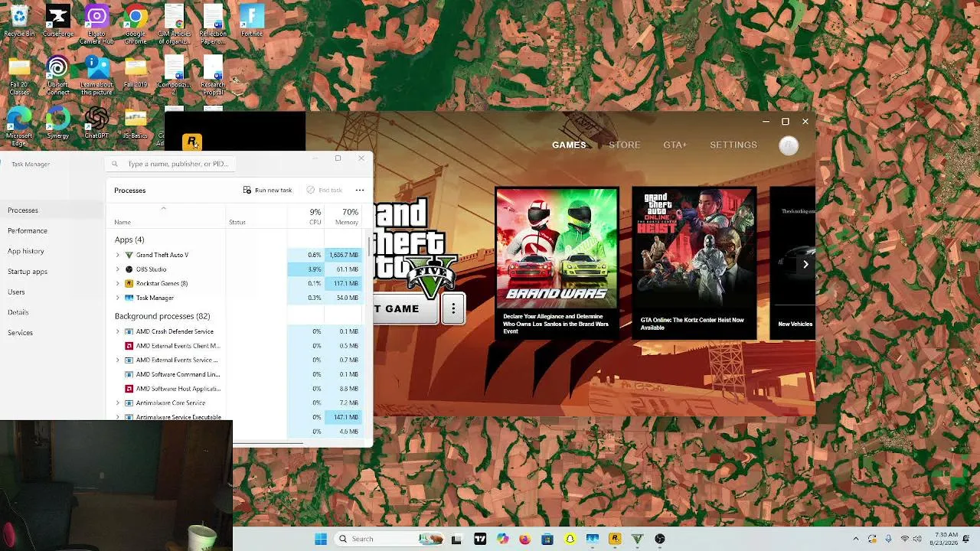This screenshot has width=980, height=551.
Task: Open Snapchat from the taskbar
Action: (570, 539)
